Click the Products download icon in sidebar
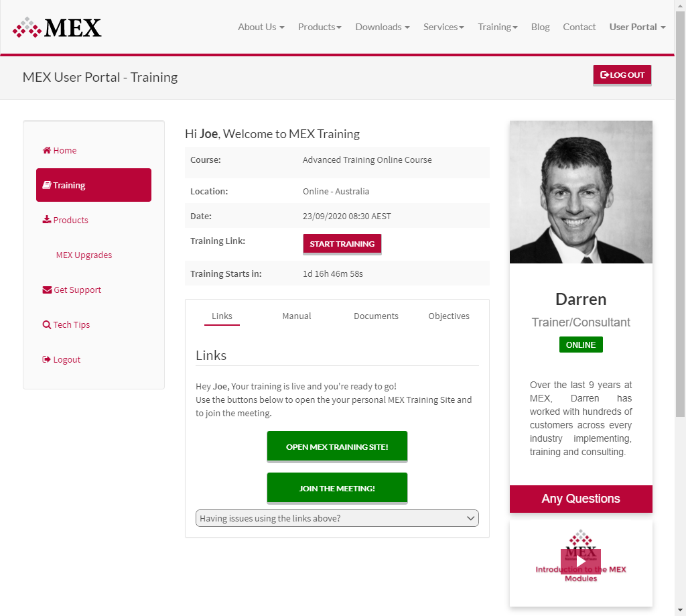This screenshot has width=686, height=616. click(x=47, y=220)
